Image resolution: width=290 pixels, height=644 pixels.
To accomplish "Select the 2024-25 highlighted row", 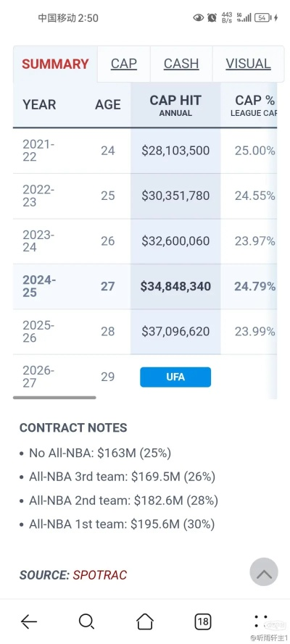I will [145, 286].
